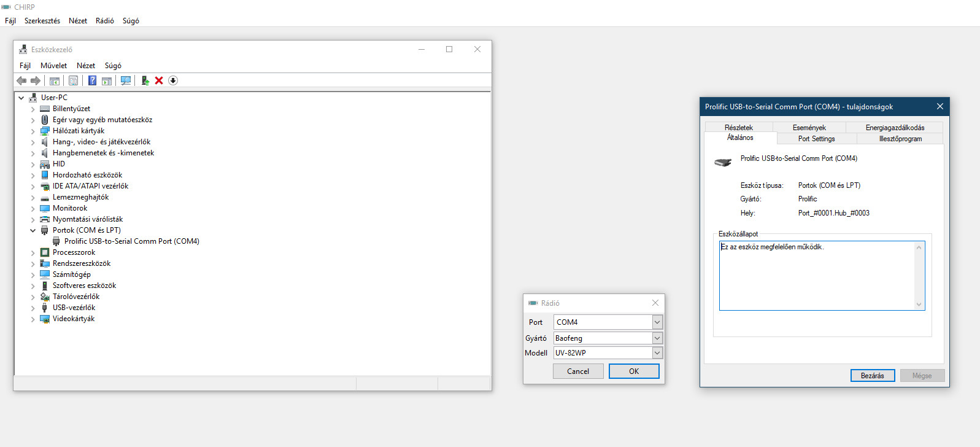Click the Nyomtatási várólisták printer icon
The height and width of the screenshot is (447, 980).
click(x=45, y=219)
